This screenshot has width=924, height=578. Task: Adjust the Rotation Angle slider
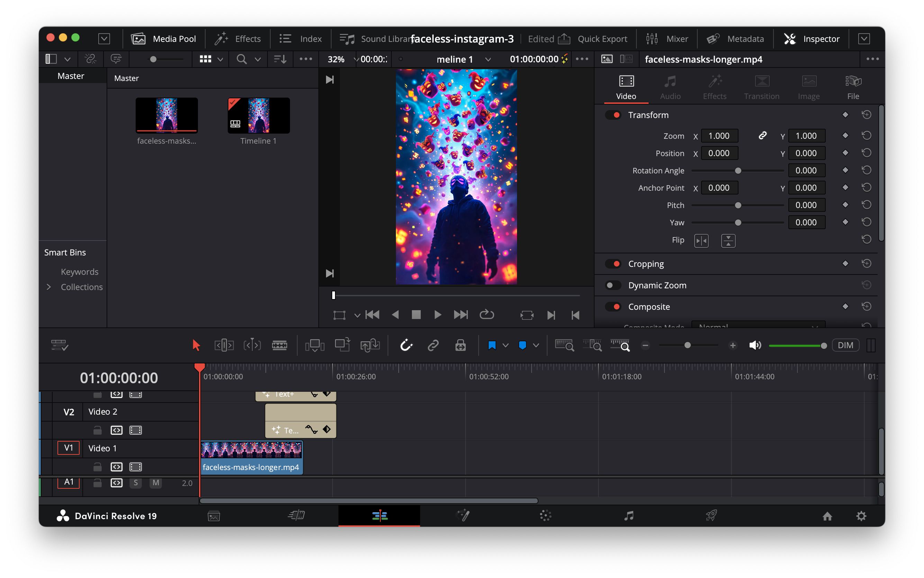[x=737, y=171]
